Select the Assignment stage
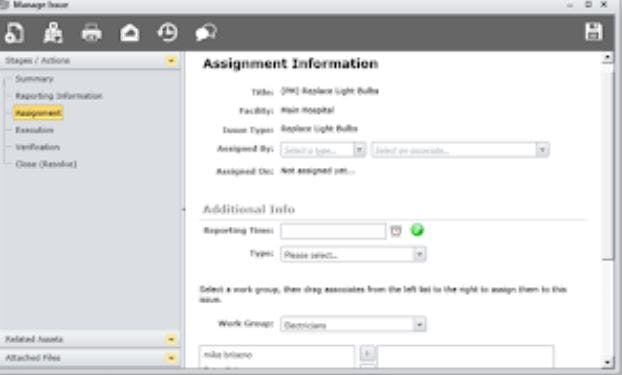 pyautogui.click(x=38, y=113)
